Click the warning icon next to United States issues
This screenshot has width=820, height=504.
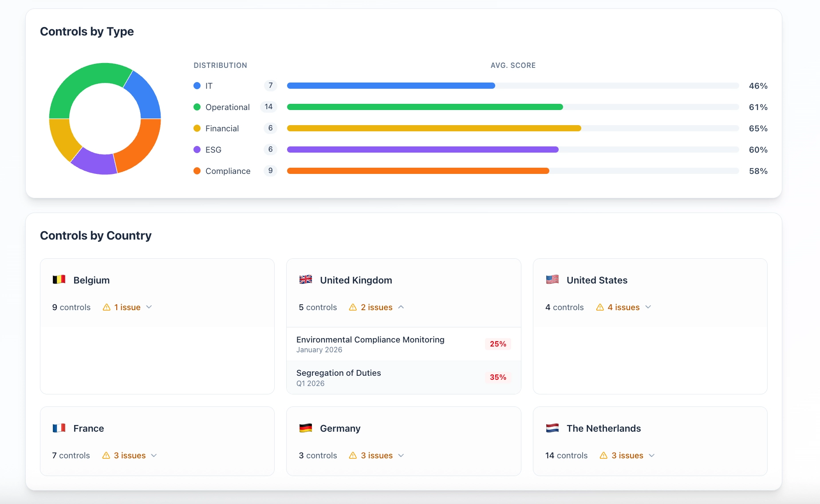tap(600, 307)
